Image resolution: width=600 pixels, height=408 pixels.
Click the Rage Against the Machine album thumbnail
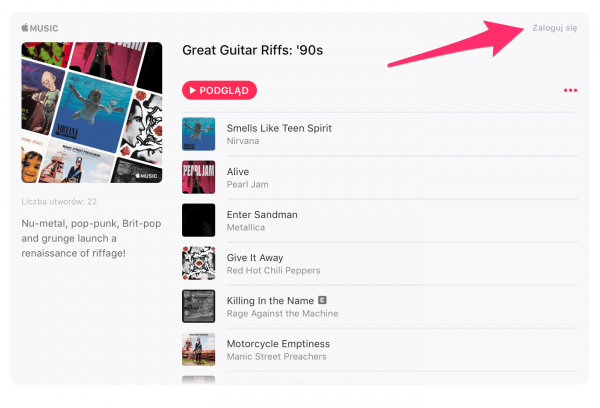[x=198, y=306]
